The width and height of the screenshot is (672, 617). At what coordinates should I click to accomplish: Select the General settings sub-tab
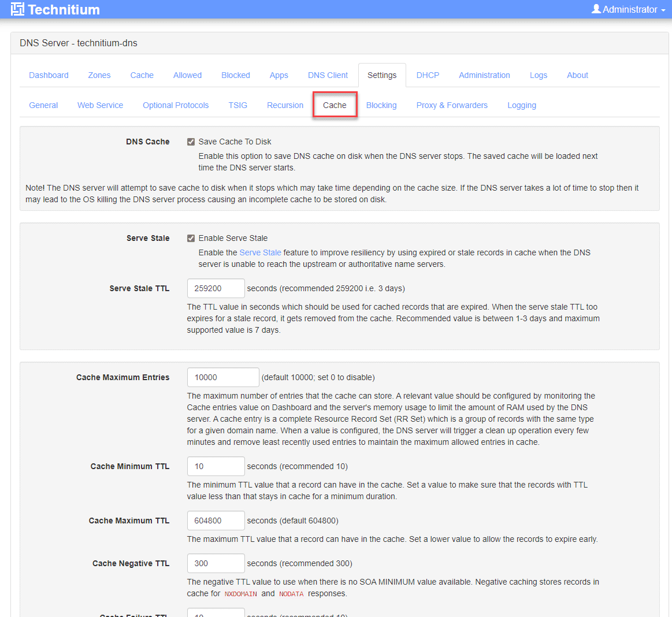point(43,105)
